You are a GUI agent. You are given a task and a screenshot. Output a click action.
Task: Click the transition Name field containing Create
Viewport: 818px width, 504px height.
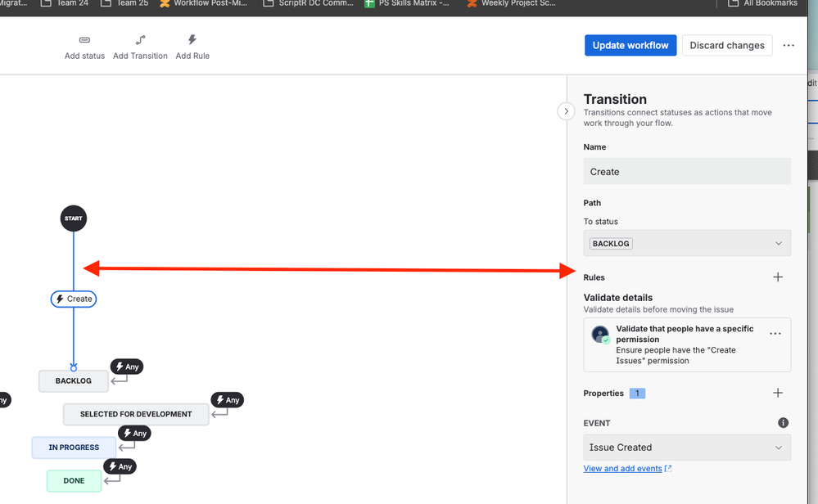click(686, 171)
